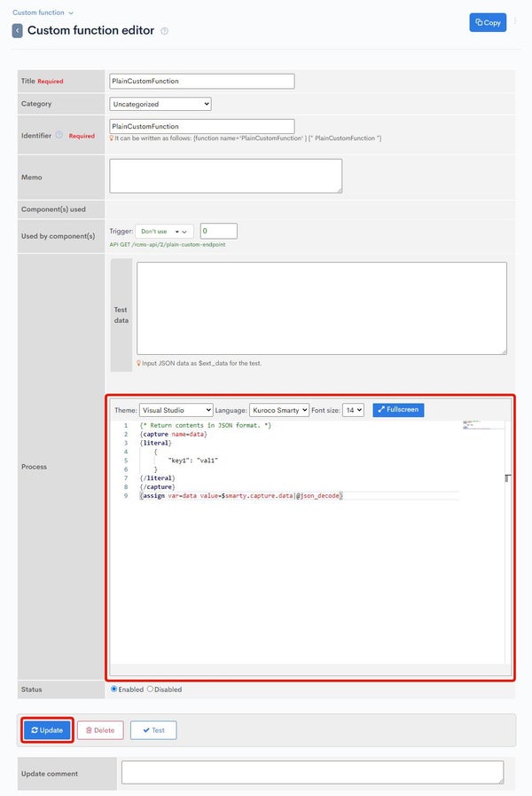Click the editor vertical scrollbar handle
Viewport: 532px width, 796px height.
click(x=508, y=478)
